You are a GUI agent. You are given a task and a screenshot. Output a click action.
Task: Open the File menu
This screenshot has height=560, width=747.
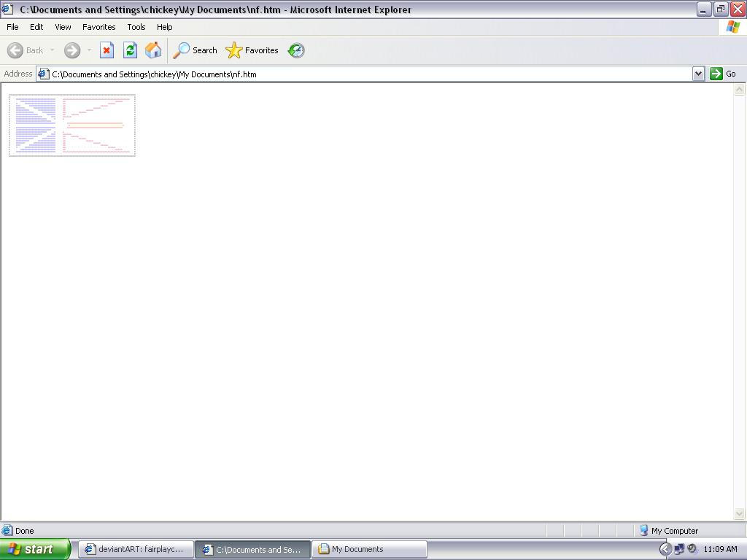click(x=12, y=27)
